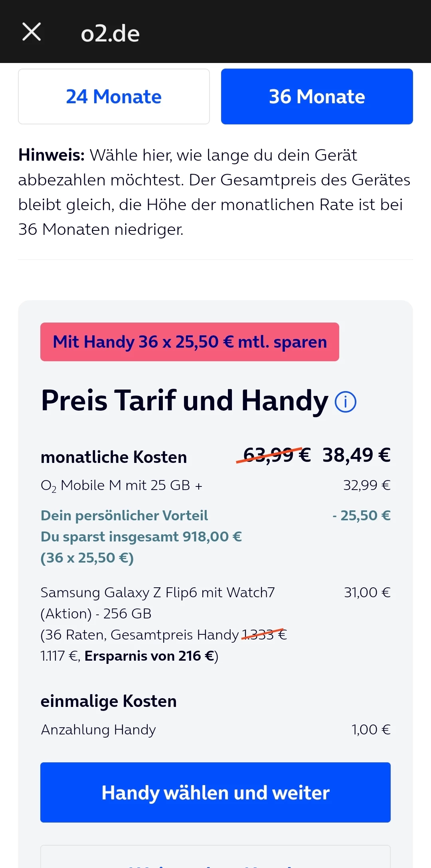Tap the pink 'Mit Handy 36 x 25,50 €' banner
The image size is (431, 868).
[x=190, y=342]
